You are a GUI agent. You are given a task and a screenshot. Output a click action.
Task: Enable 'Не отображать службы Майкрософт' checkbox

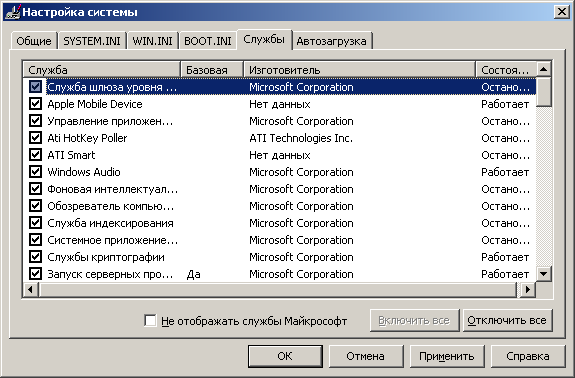tap(150, 320)
